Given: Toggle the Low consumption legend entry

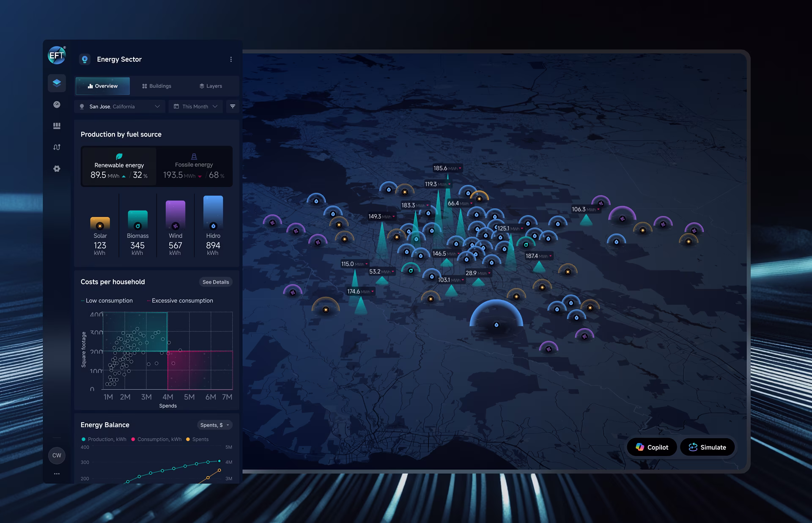Looking at the screenshot, I should (x=107, y=300).
